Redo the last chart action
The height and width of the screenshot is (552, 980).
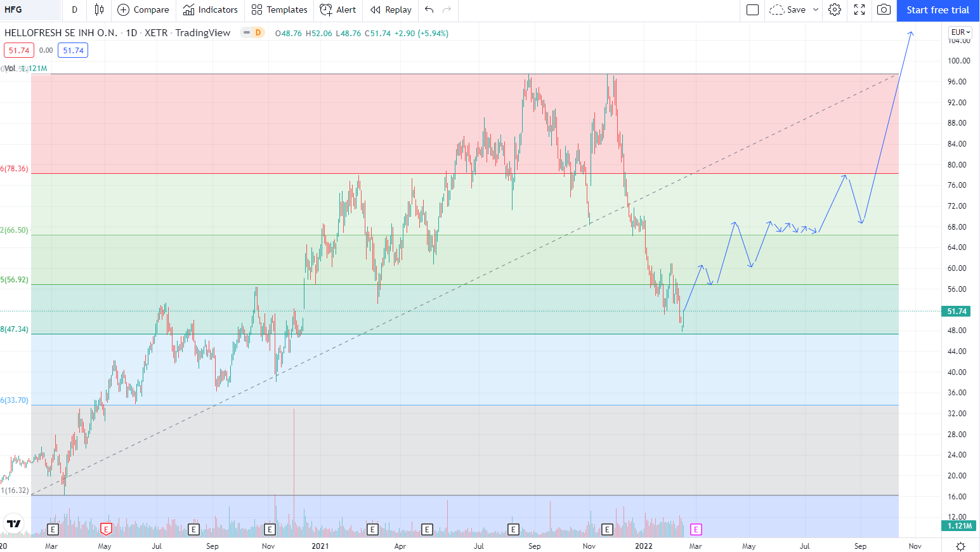coord(447,10)
